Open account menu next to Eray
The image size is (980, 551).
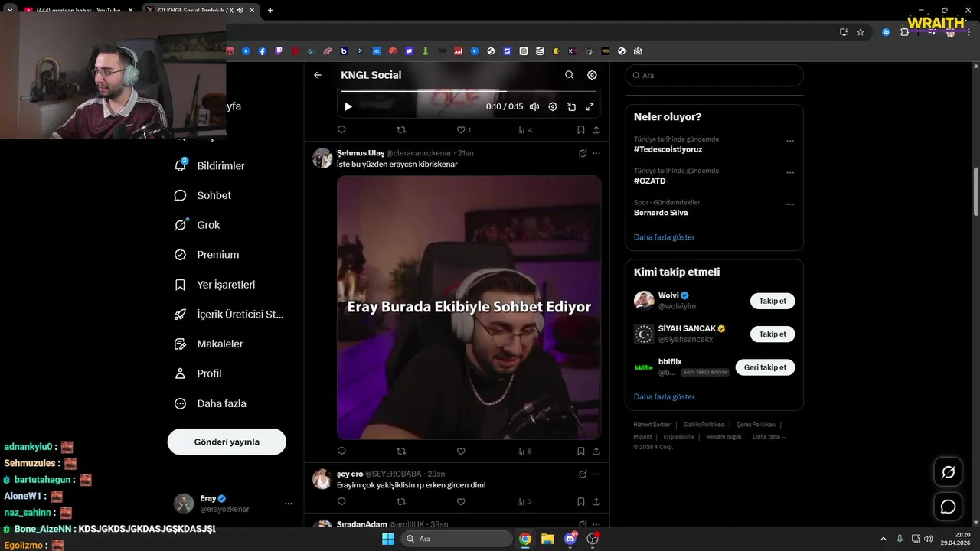point(289,504)
